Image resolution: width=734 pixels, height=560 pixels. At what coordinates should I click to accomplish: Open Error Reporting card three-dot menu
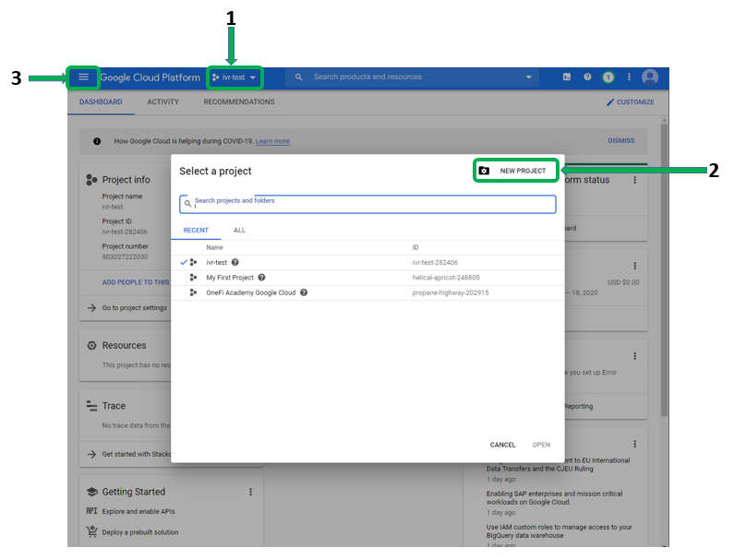(635, 356)
